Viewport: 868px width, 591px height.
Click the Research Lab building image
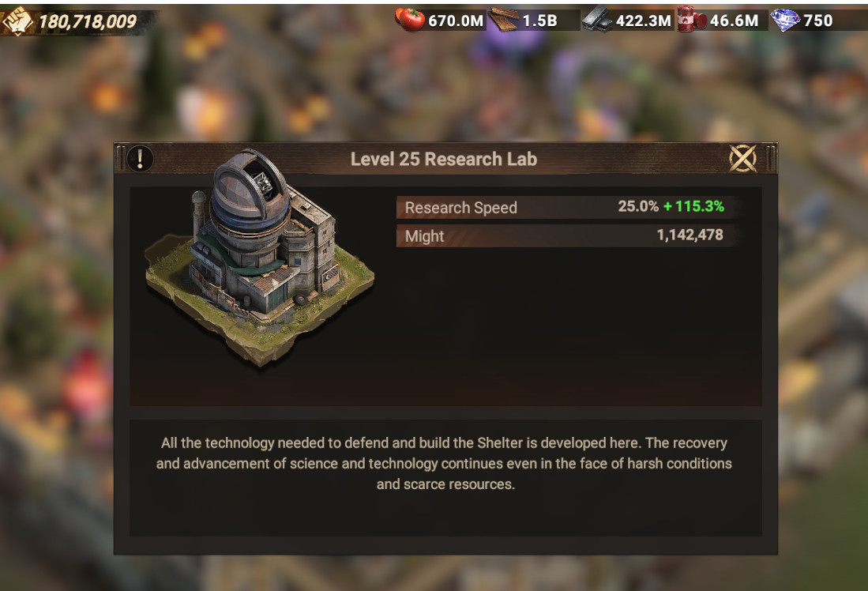pos(260,258)
